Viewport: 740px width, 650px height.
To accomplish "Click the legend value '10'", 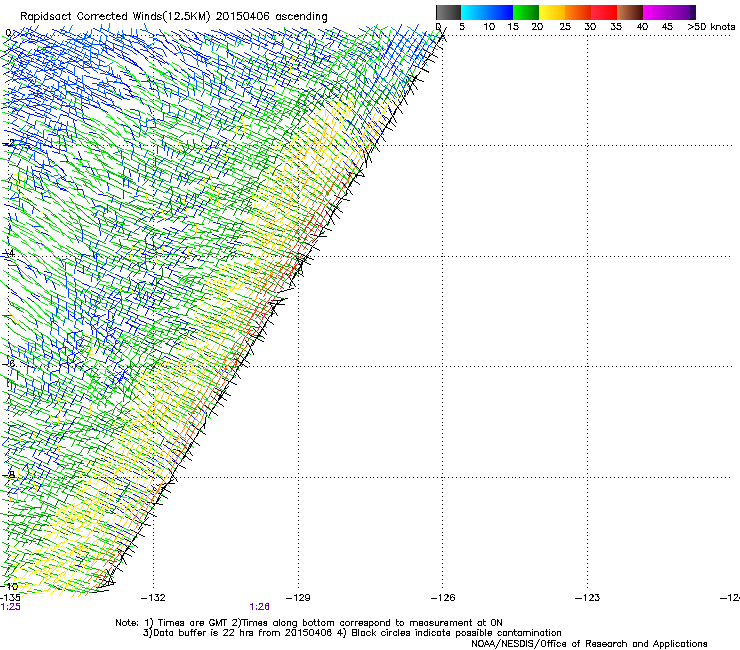I will (489, 27).
